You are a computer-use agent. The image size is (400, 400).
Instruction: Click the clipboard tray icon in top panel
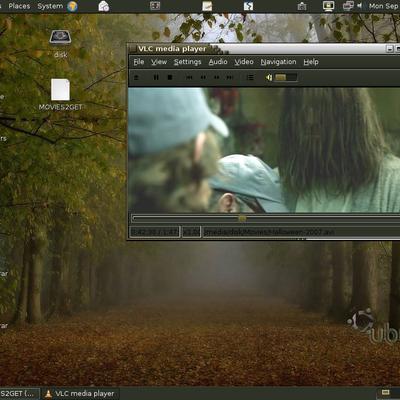coord(302,6)
